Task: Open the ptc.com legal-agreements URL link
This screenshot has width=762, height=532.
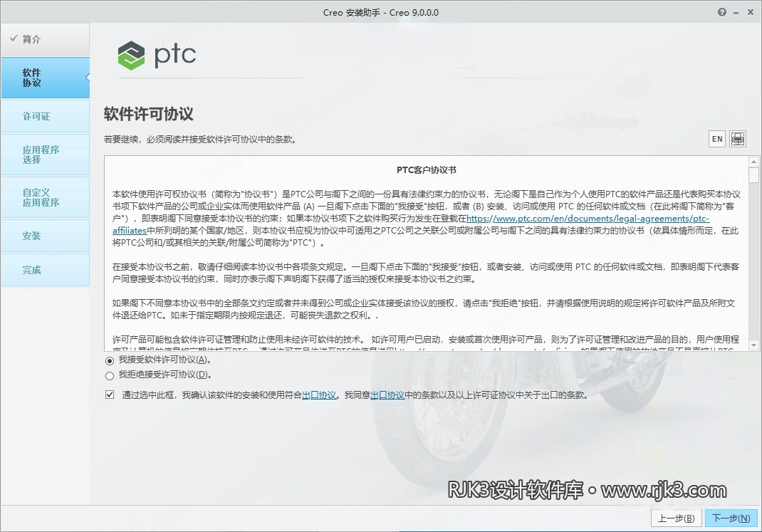Action: [588, 219]
